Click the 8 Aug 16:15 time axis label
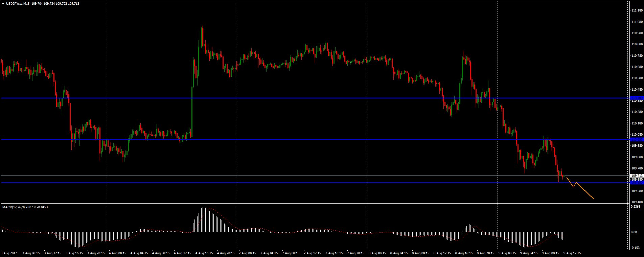Screen dimensions: 644x257 (x=464, y=253)
